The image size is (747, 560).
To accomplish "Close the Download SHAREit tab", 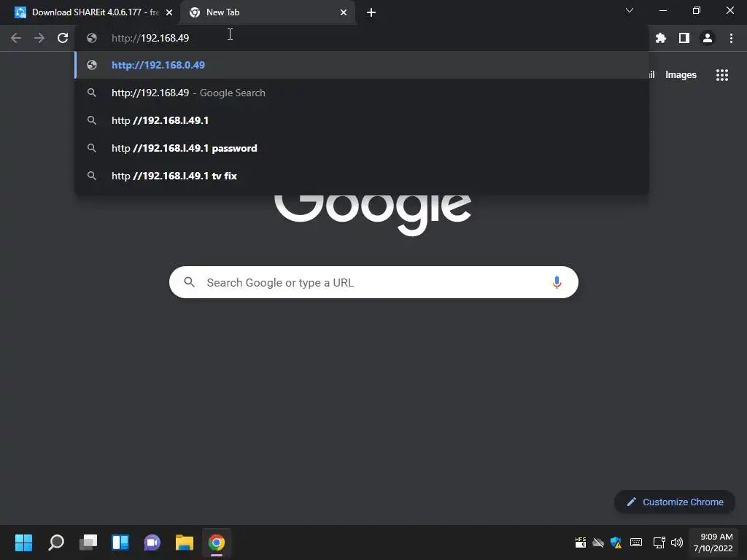I will pyautogui.click(x=169, y=12).
